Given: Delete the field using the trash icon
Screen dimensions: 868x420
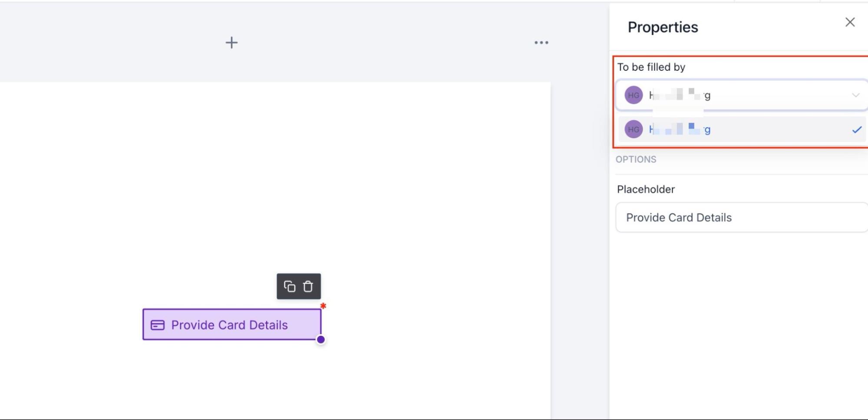Looking at the screenshot, I should click(308, 287).
